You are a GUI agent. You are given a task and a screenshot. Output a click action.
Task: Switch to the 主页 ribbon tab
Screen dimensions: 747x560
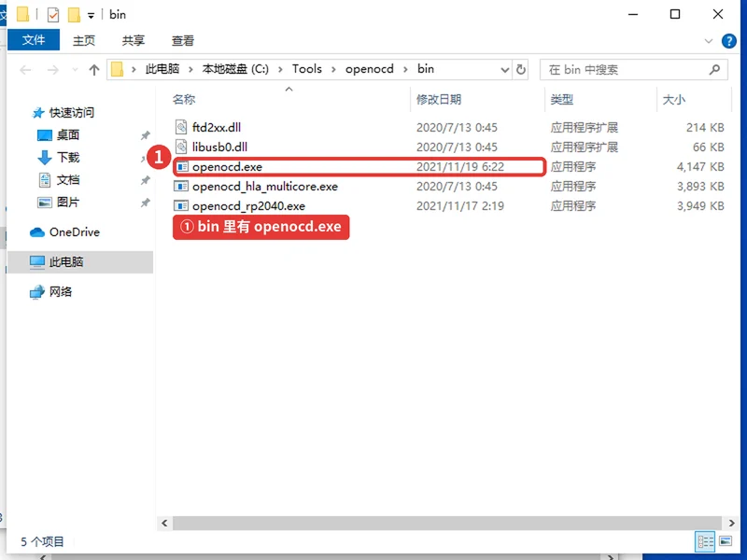pos(84,40)
